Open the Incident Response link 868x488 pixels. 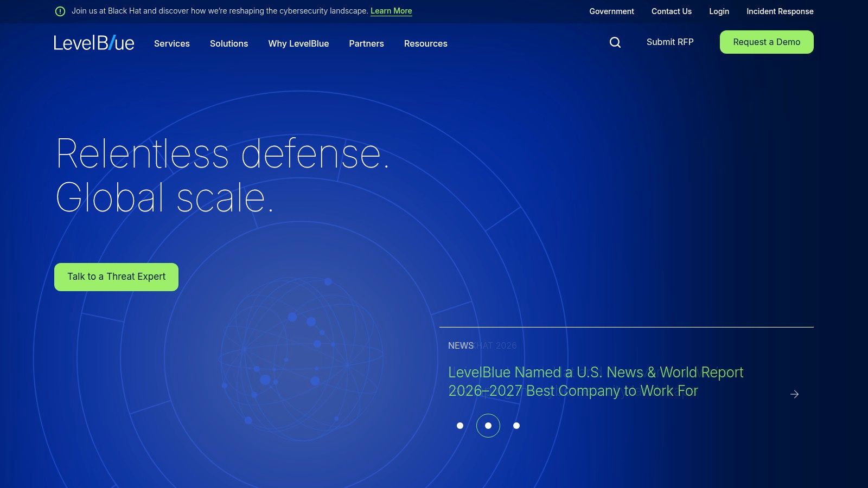[780, 11]
